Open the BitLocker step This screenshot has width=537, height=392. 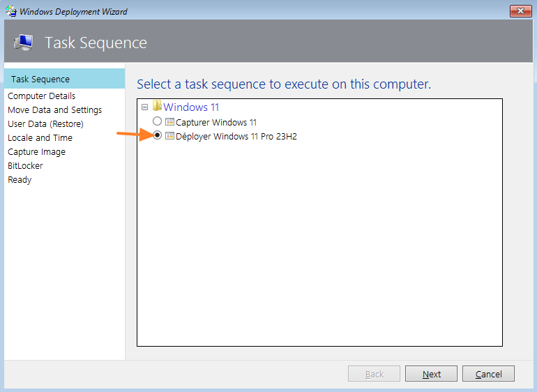click(25, 165)
